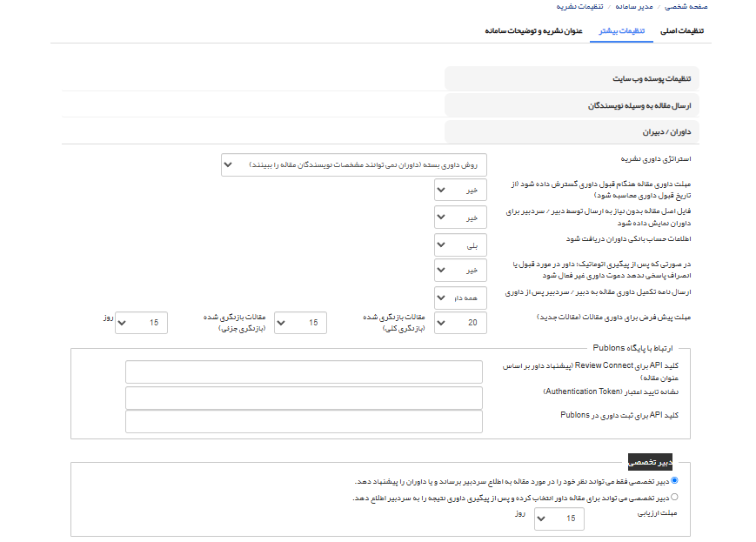
Task: Open the مهلت داوری هنگام قبول داوری dropdown
Action: [x=460, y=191]
